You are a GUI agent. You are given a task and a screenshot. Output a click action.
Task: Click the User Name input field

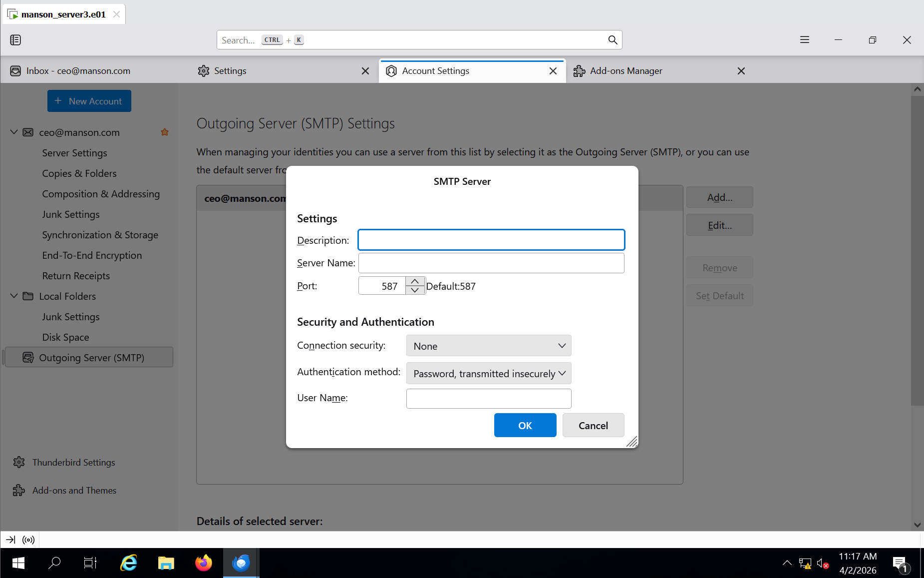(489, 399)
